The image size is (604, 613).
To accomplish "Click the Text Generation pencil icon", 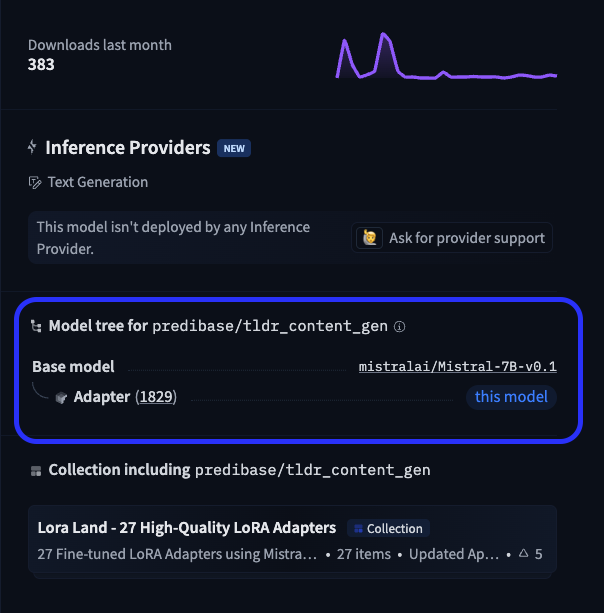I will 35,183.
